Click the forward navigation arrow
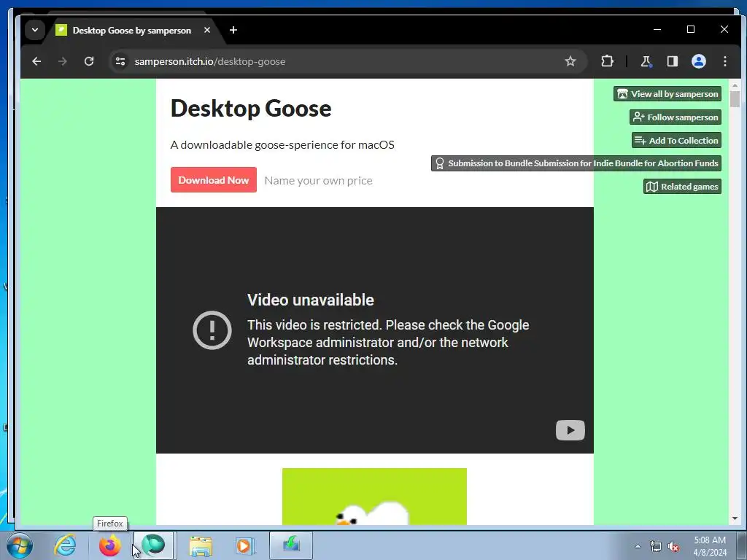The height and width of the screenshot is (560, 747). (x=63, y=61)
